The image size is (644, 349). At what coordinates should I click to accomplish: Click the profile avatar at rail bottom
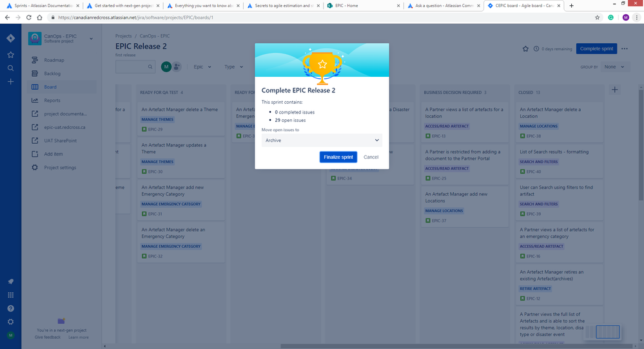[x=11, y=335]
